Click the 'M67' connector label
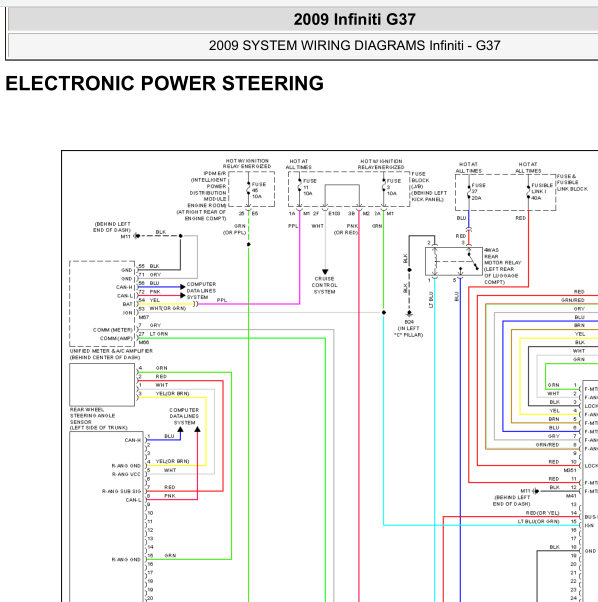This screenshot has height=602, width=598. [x=144, y=317]
